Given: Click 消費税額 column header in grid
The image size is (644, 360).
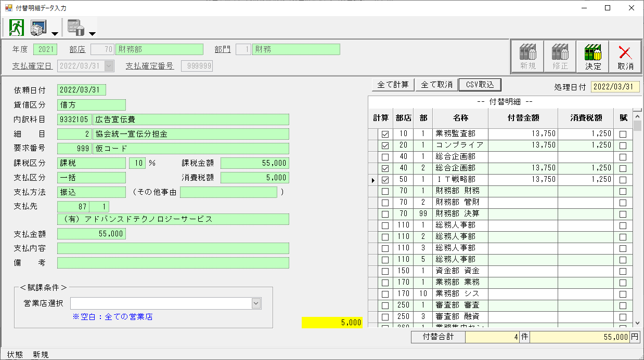Looking at the screenshot, I should click(x=586, y=118).
